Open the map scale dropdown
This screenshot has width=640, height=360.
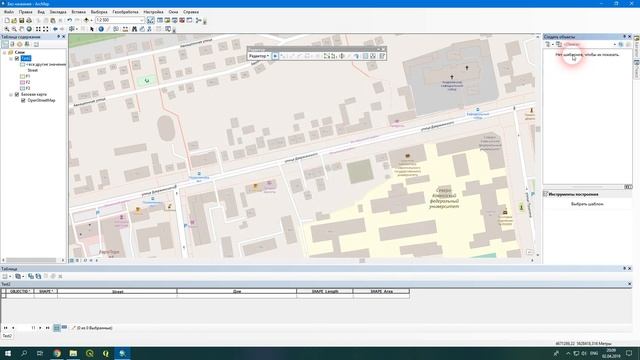click(x=142, y=20)
